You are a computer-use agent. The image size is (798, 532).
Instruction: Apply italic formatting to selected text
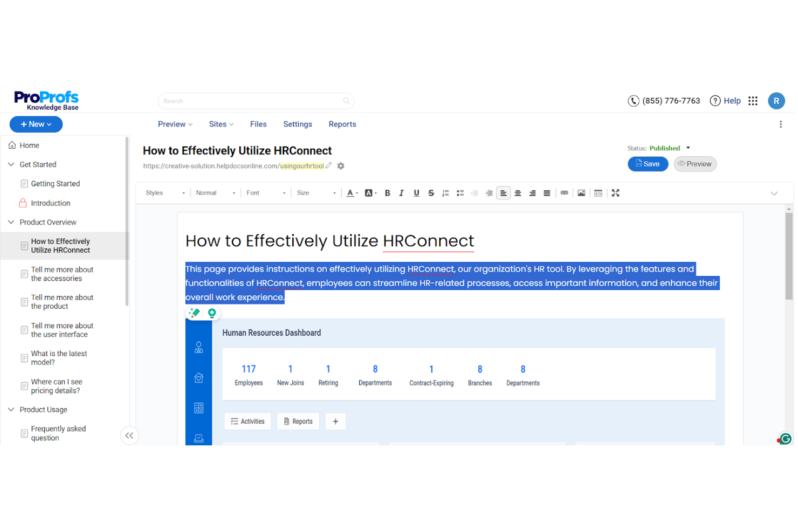tap(401, 192)
